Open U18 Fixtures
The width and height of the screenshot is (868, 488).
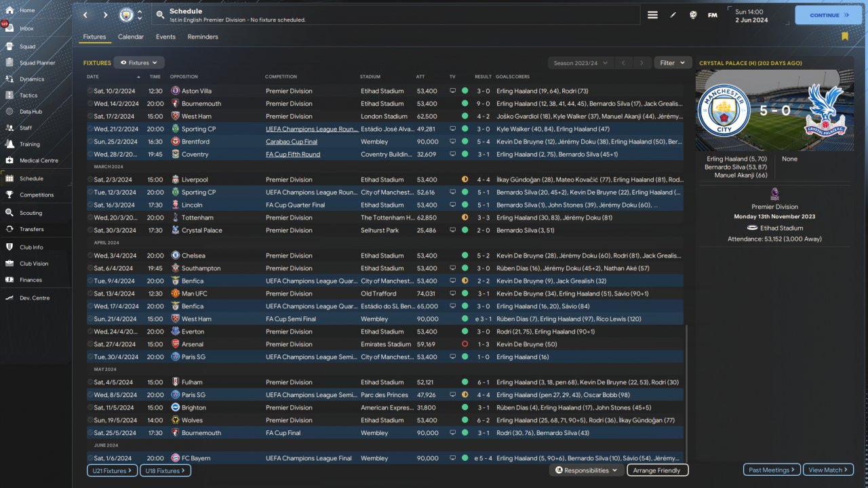tap(165, 470)
